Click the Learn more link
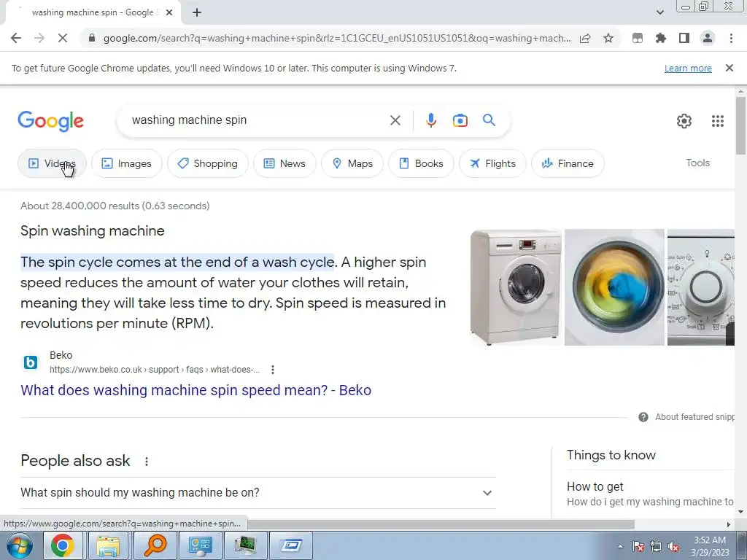Image resolution: width=747 pixels, height=560 pixels. 688,68
